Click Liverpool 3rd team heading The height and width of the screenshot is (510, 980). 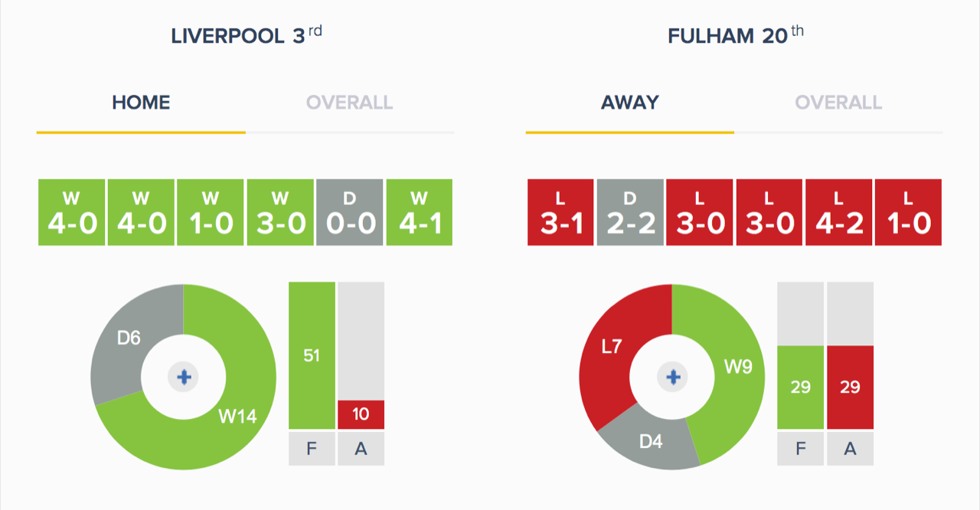[247, 36]
